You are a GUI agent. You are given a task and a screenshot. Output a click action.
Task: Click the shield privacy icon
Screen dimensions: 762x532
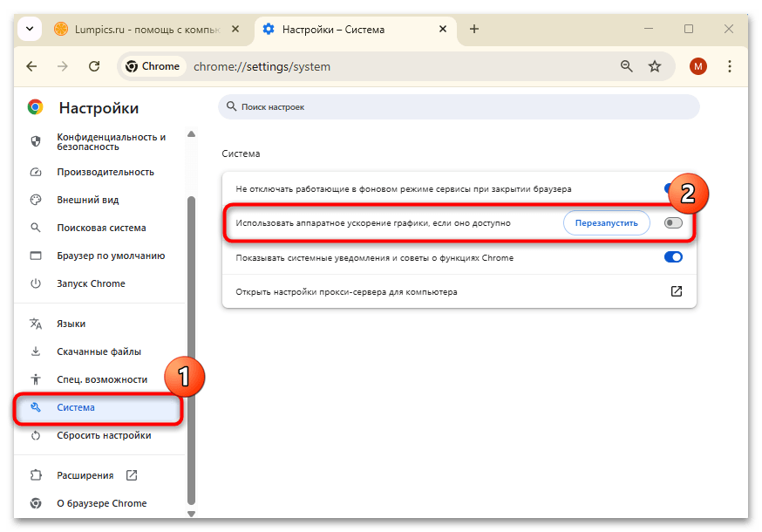pos(36,141)
